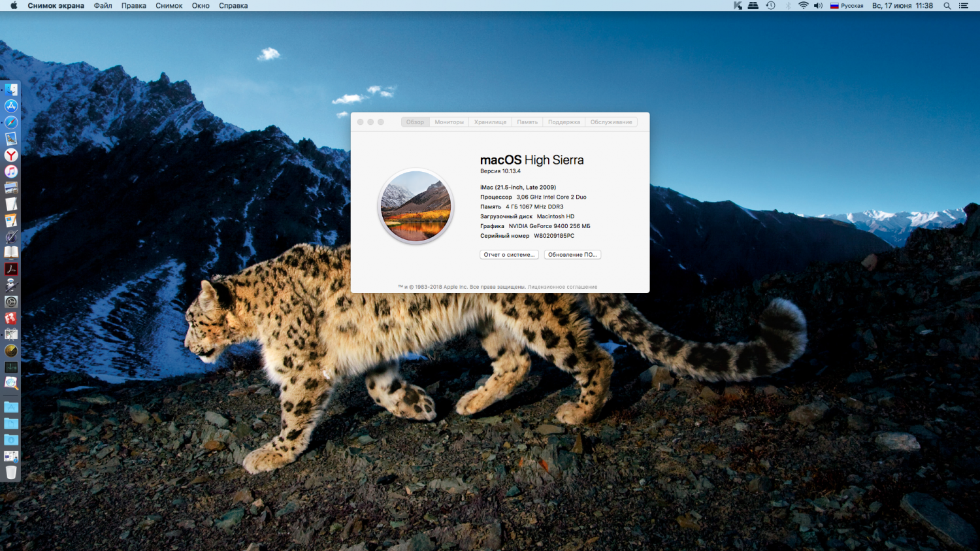Open the Apple menu
Viewport: 980px width, 551px height.
point(14,6)
